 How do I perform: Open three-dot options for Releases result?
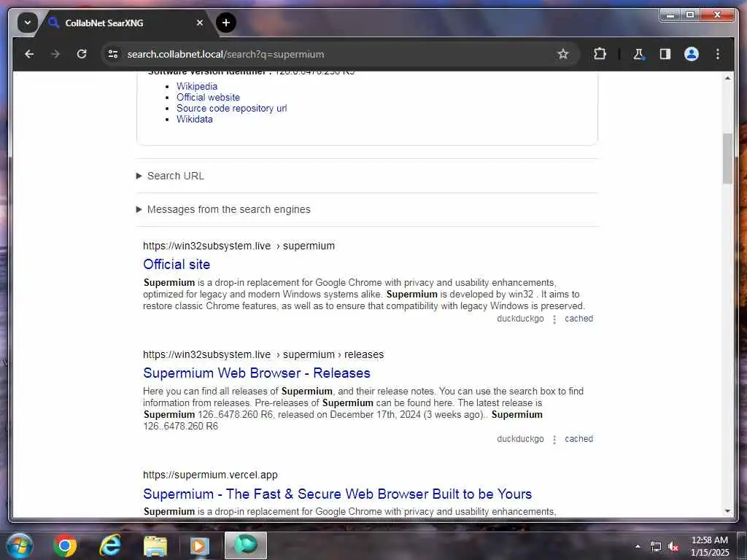(554, 440)
